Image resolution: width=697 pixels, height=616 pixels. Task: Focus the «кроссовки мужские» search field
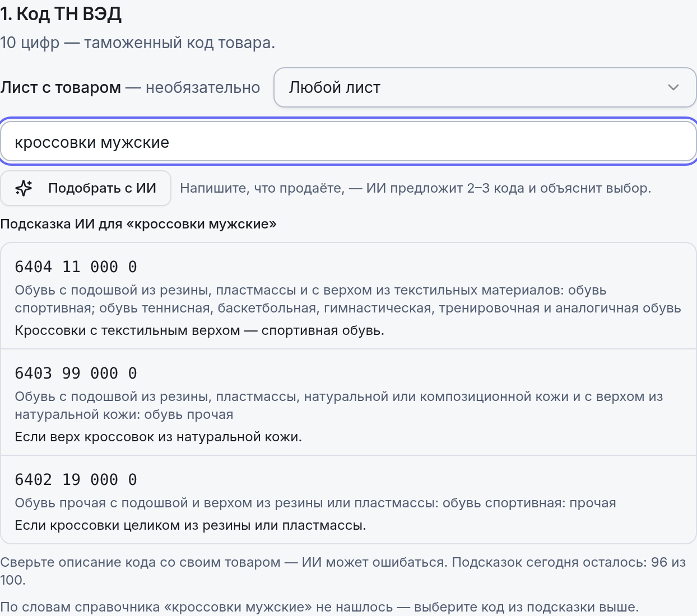tap(348, 142)
